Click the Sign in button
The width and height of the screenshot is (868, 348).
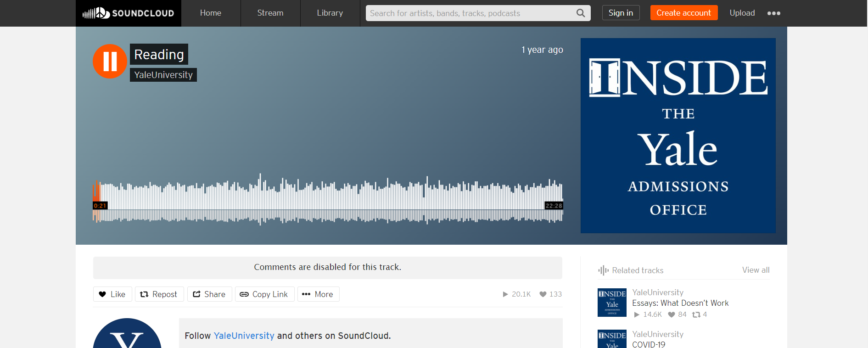point(621,13)
